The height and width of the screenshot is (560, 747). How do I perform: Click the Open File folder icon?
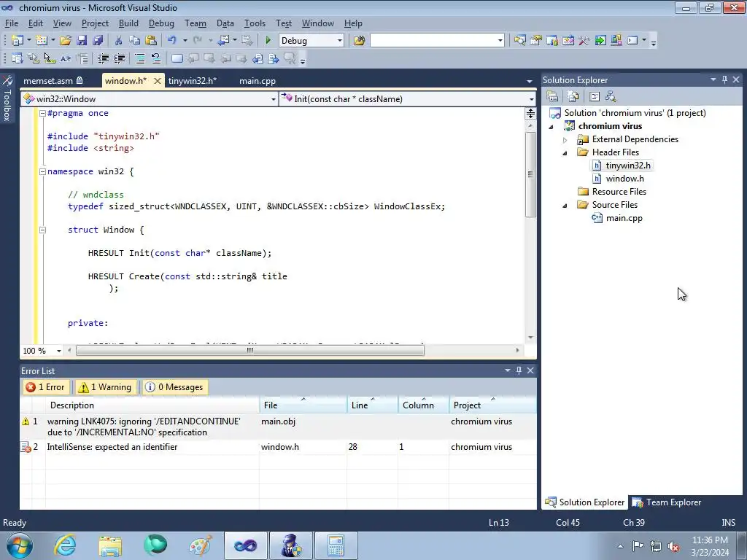point(65,41)
